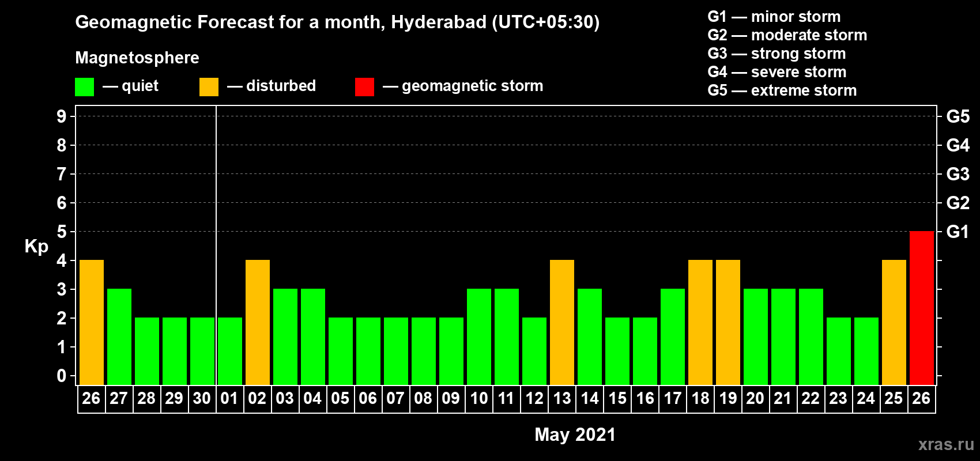
Task: Click the 'G1 — minor storm' legend line
Action: tap(774, 17)
